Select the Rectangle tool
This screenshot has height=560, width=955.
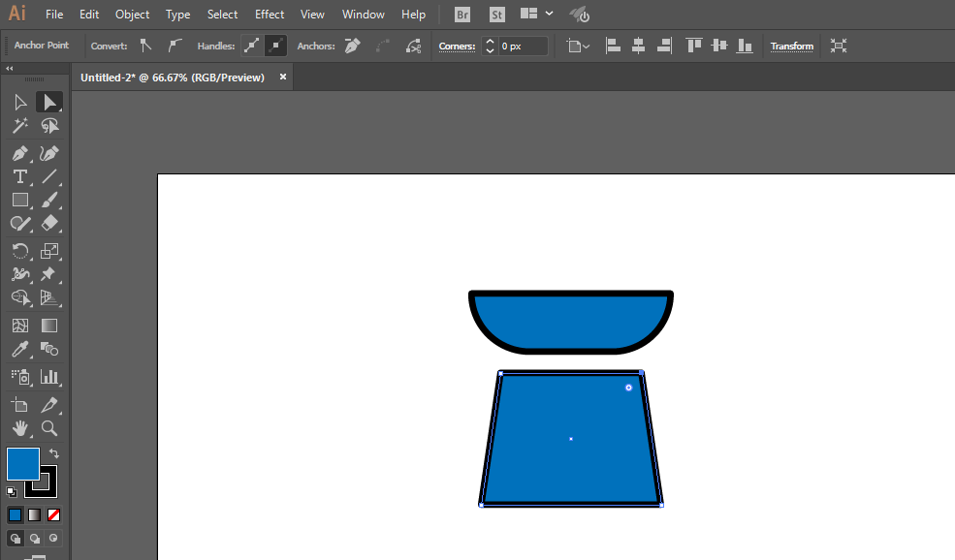coord(20,201)
